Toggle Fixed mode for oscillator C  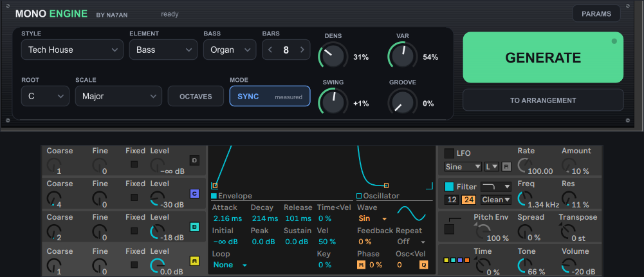coord(134,198)
